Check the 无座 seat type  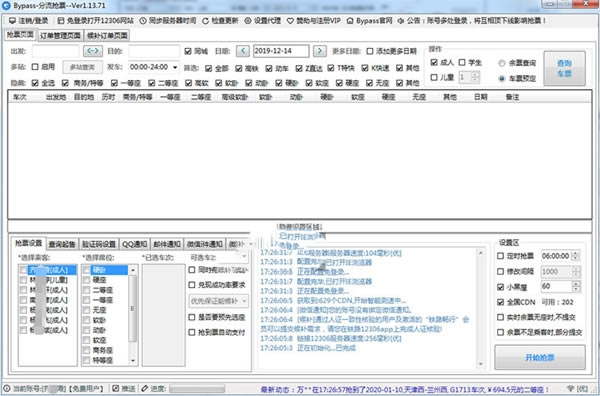(x=87, y=310)
